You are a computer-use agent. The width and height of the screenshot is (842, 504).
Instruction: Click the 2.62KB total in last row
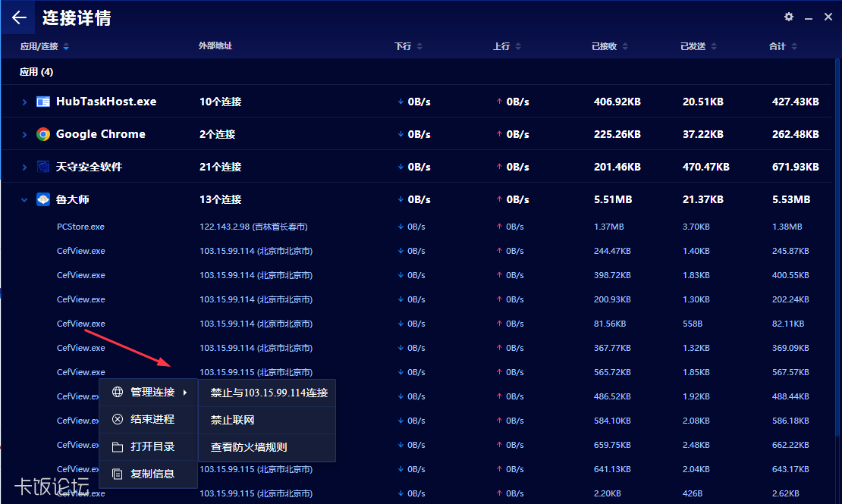pos(786,493)
